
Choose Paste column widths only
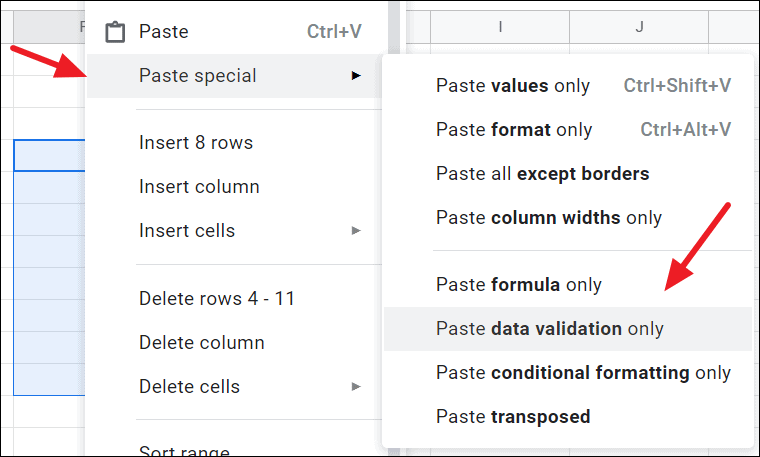pyautogui.click(x=549, y=218)
